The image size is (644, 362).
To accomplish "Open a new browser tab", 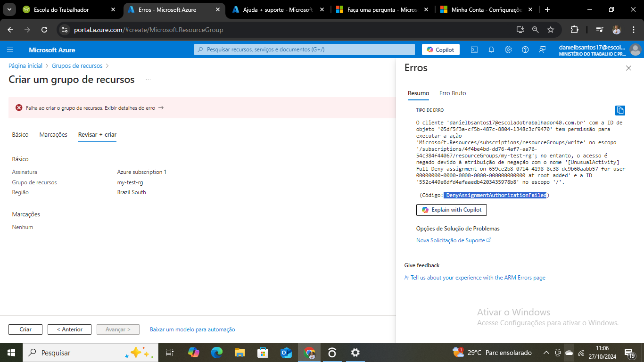I will (x=547, y=9).
